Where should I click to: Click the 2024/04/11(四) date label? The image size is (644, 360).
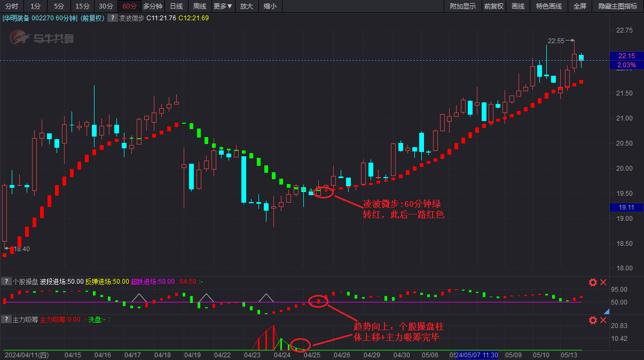(26, 355)
